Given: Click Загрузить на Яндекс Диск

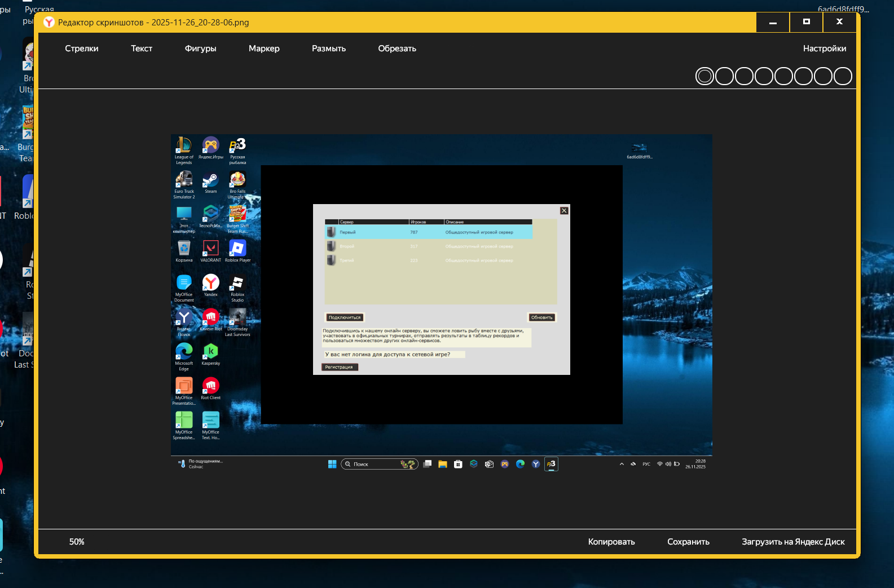Looking at the screenshot, I should tap(793, 542).
